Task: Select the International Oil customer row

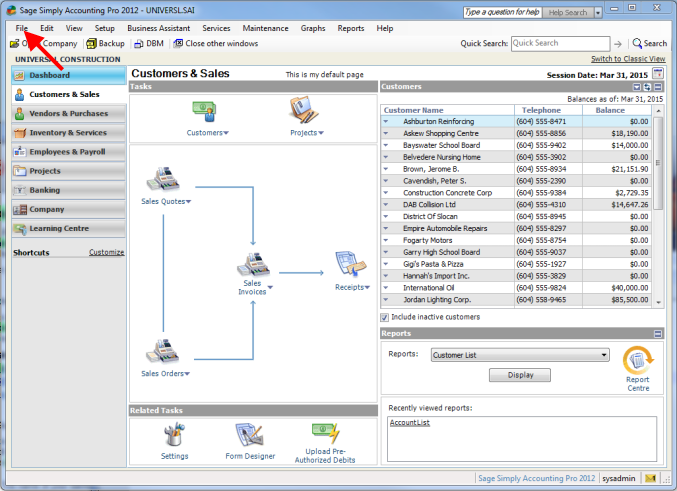Action: click(x=516, y=288)
